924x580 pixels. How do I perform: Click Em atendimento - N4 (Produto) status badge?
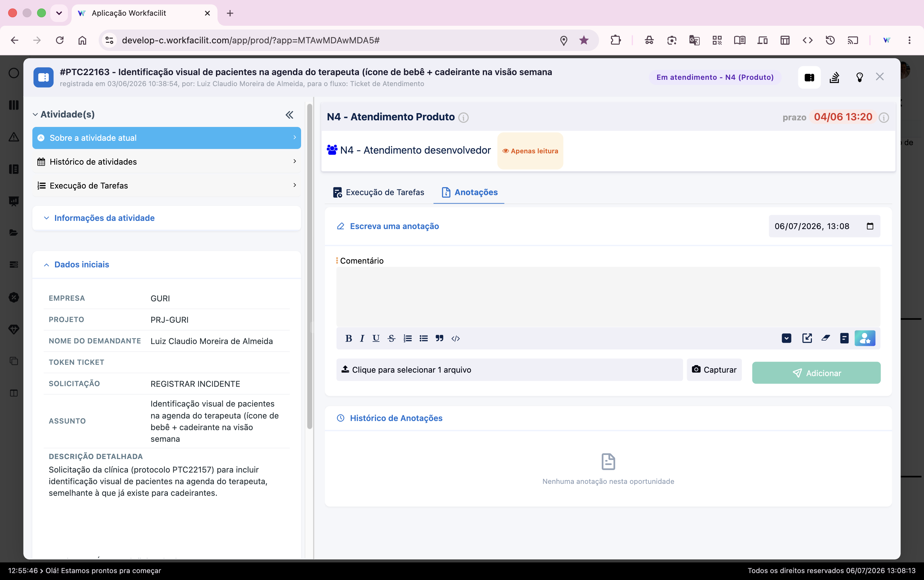pyautogui.click(x=715, y=78)
